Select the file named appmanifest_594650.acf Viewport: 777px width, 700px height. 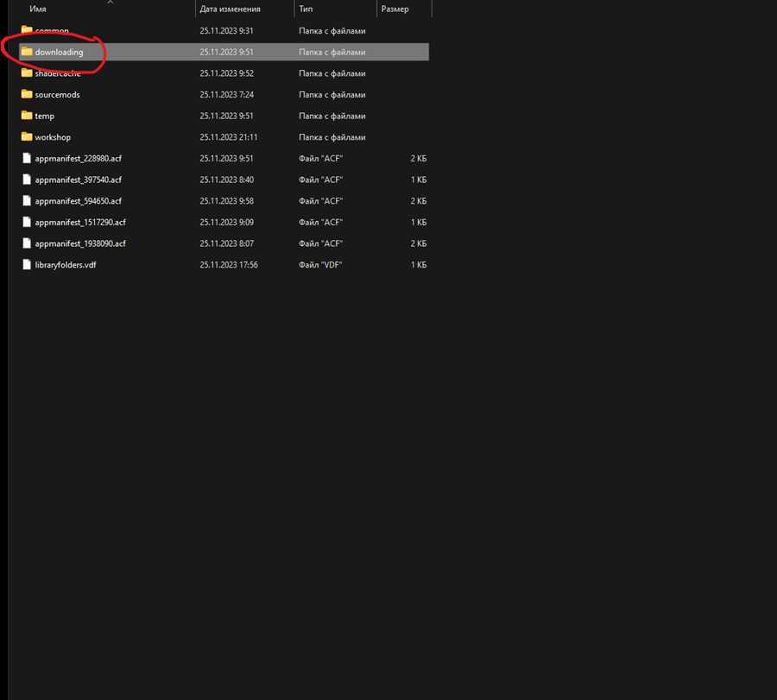(x=79, y=200)
